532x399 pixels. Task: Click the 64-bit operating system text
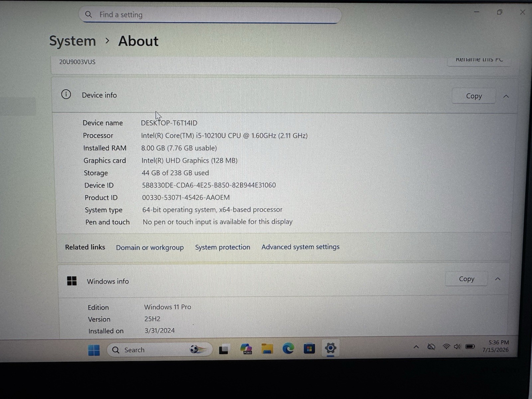point(212,210)
